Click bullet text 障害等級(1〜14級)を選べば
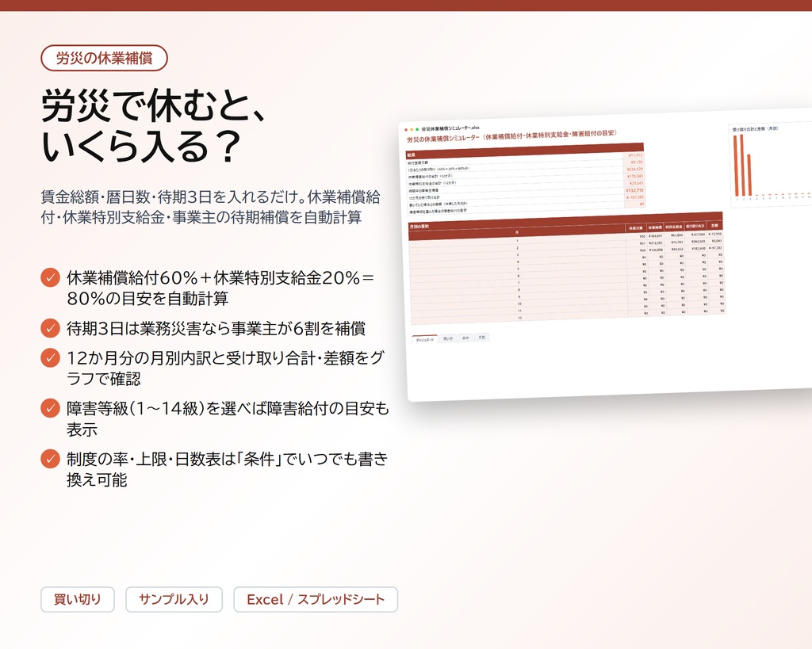 click(228, 418)
